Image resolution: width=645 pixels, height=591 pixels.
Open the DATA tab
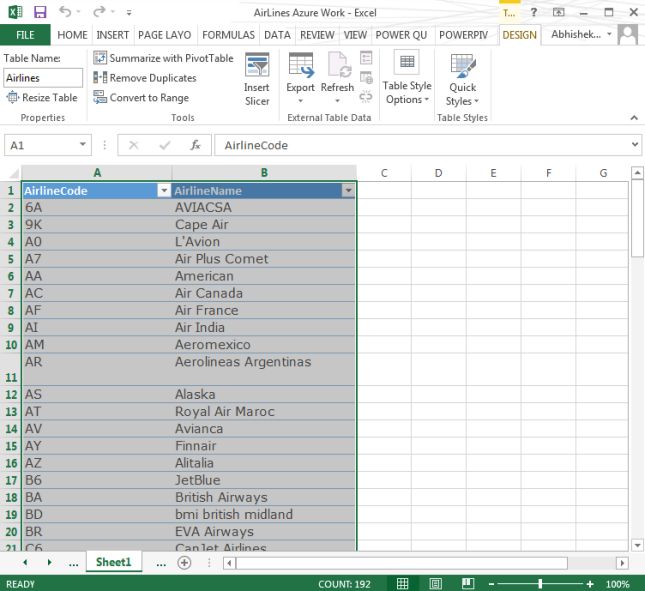(277, 35)
